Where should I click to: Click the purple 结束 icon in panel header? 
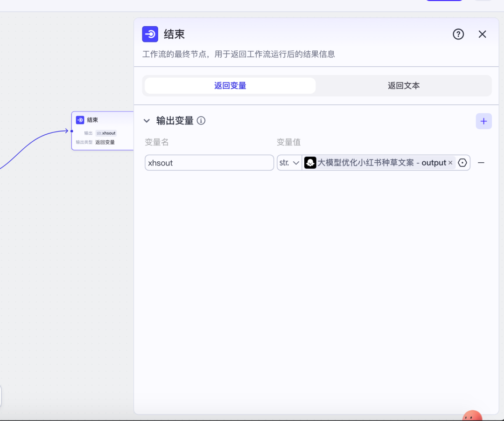pos(150,34)
